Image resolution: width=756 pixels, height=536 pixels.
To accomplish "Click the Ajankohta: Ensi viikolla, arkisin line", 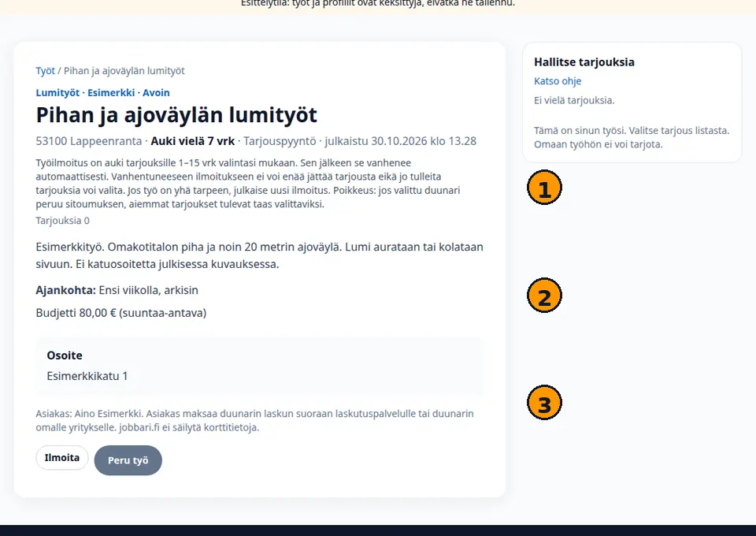I will 117,290.
